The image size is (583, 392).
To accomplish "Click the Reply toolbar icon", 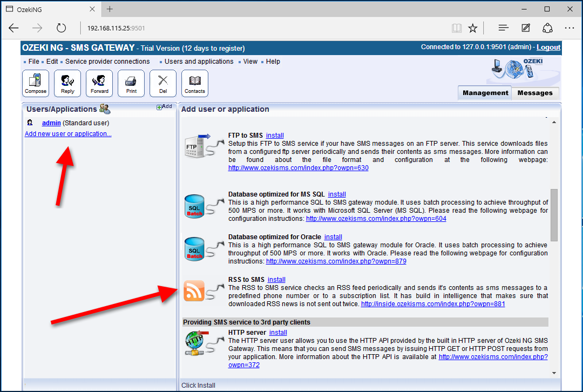I will click(67, 83).
